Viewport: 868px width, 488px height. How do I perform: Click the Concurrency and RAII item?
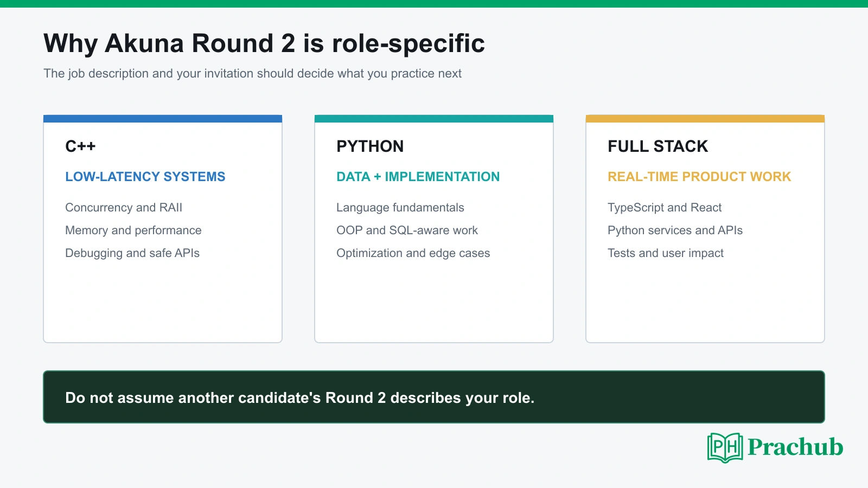coord(124,208)
